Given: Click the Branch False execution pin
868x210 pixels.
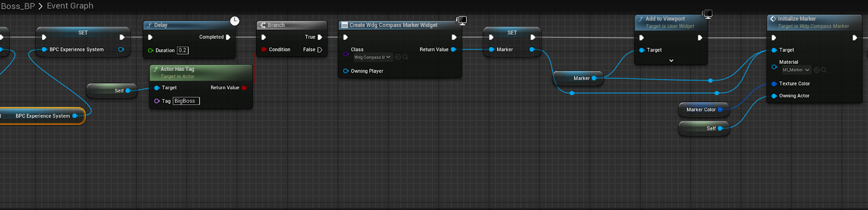Looking at the screenshot, I should (x=320, y=50).
